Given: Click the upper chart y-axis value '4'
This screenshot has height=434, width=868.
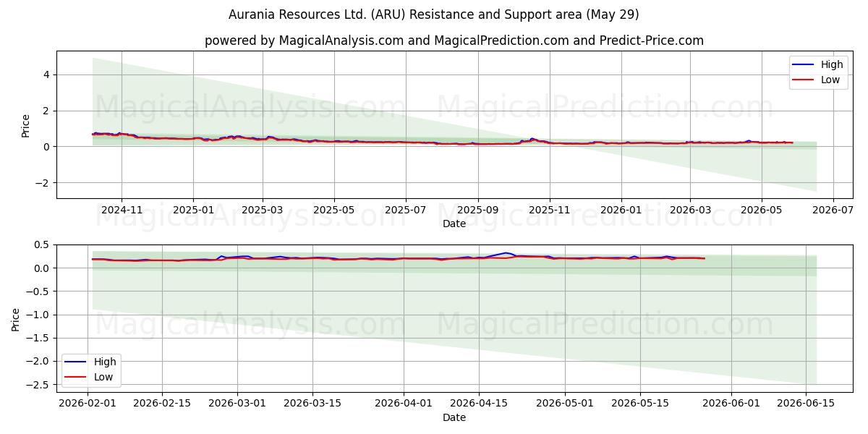Looking at the screenshot, I should 46,75.
